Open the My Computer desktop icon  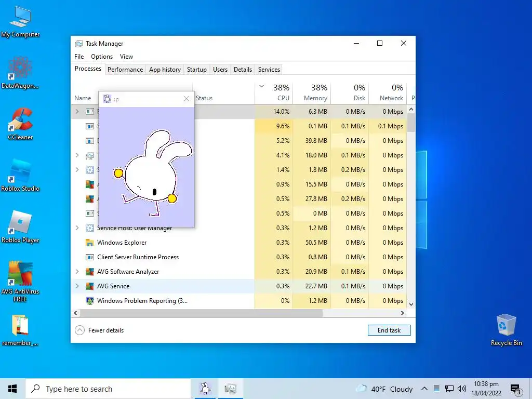click(x=20, y=22)
